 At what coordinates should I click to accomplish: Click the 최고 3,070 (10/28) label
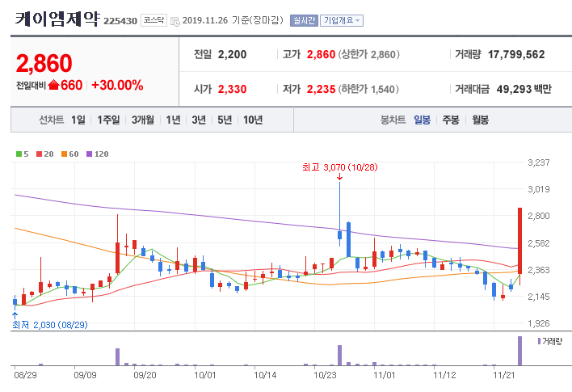[339, 167]
